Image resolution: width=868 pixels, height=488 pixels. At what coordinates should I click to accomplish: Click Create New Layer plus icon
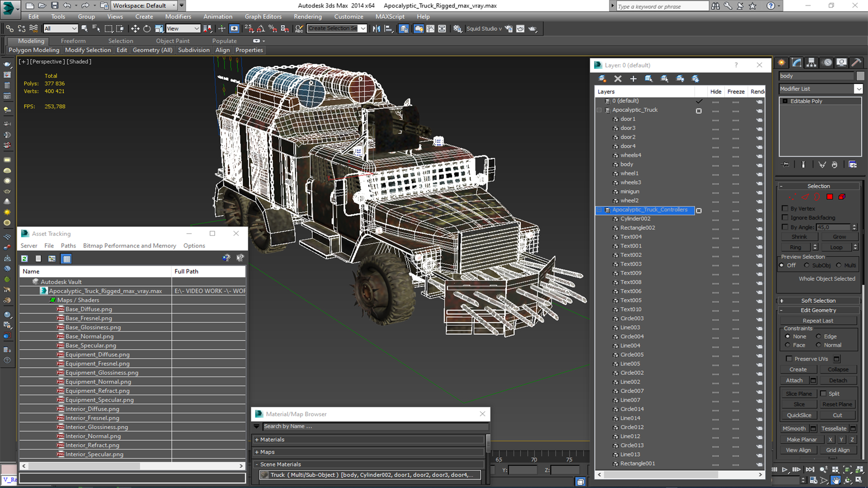[x=633, y=79]
